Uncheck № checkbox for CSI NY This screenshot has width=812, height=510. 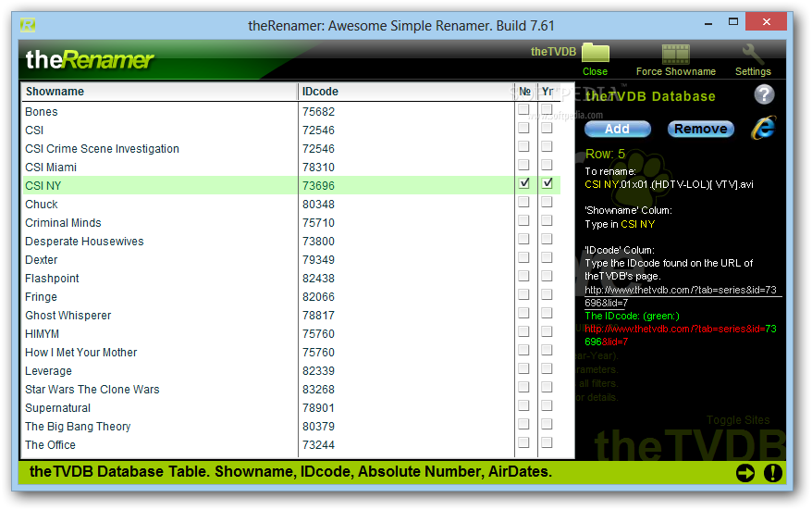523,183
